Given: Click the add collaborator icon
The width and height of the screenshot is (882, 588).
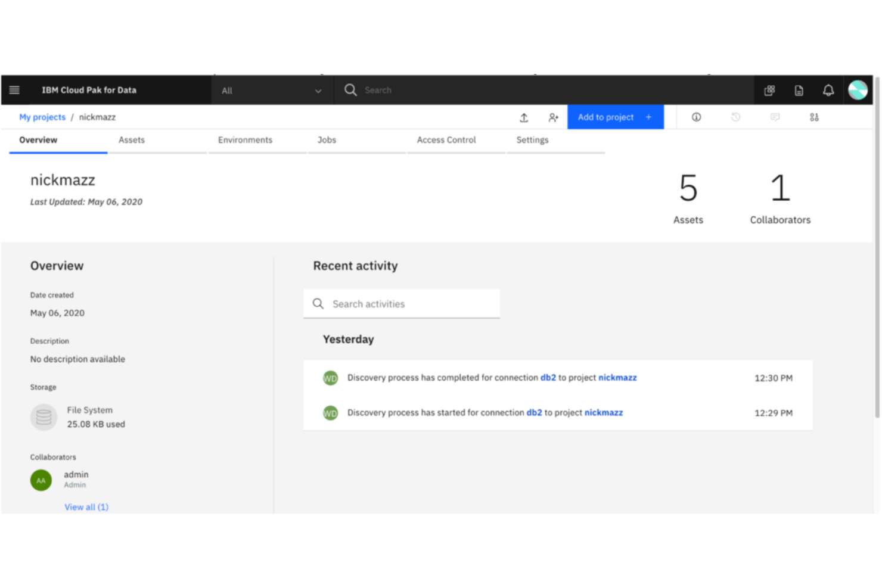Looking at the screenshot, I should [x=553, y=117].
